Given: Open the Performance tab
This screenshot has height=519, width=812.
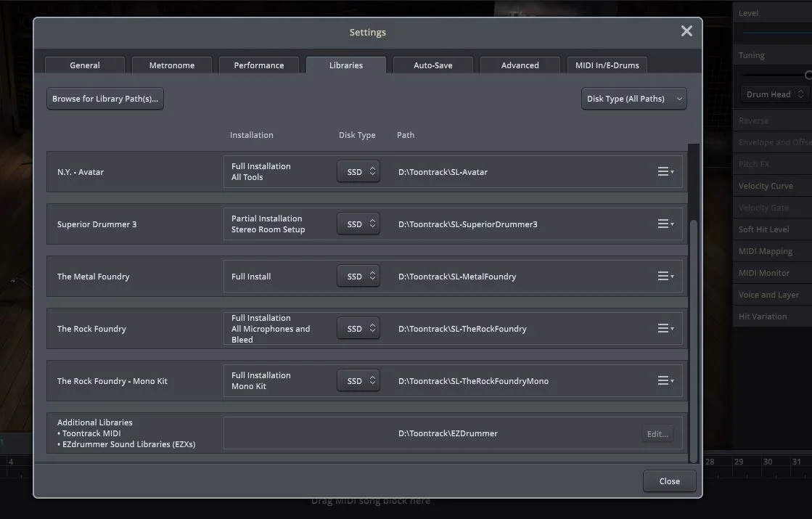Looking at the screenshot, I should 259,65.
